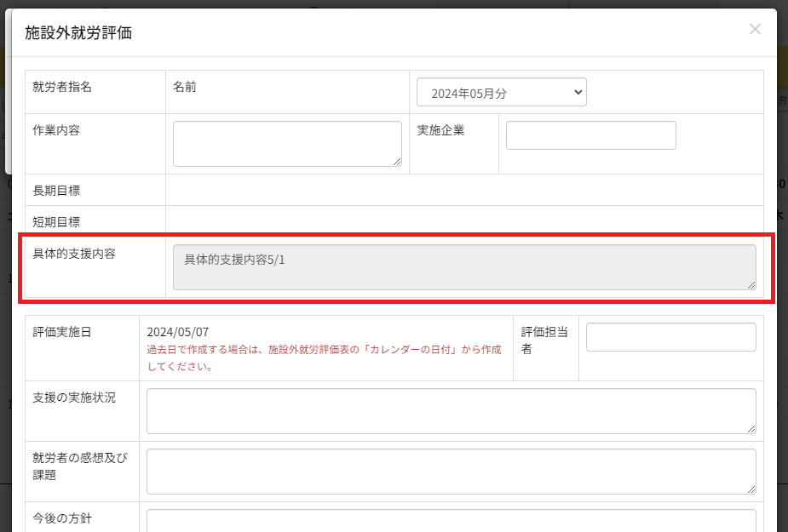Screen dimensions: 788x532
Task: Click the 短期目標 row label
Action: pos(56,222)
